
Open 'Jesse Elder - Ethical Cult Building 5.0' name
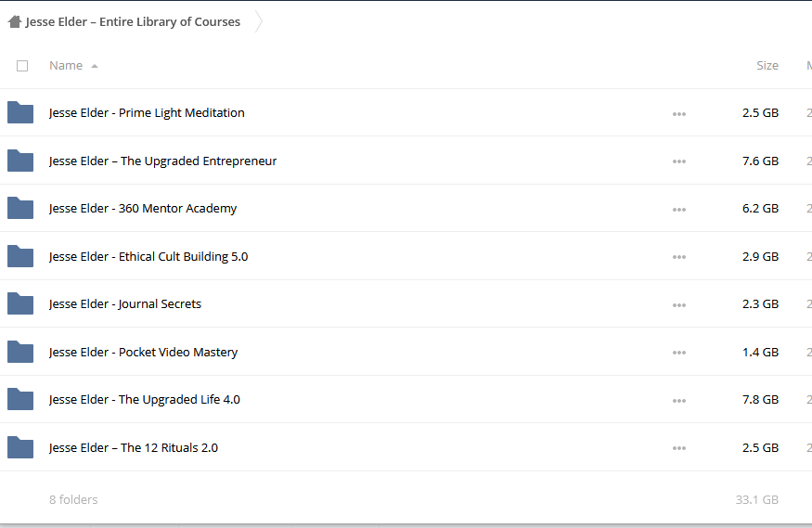[x=148, y=257]
